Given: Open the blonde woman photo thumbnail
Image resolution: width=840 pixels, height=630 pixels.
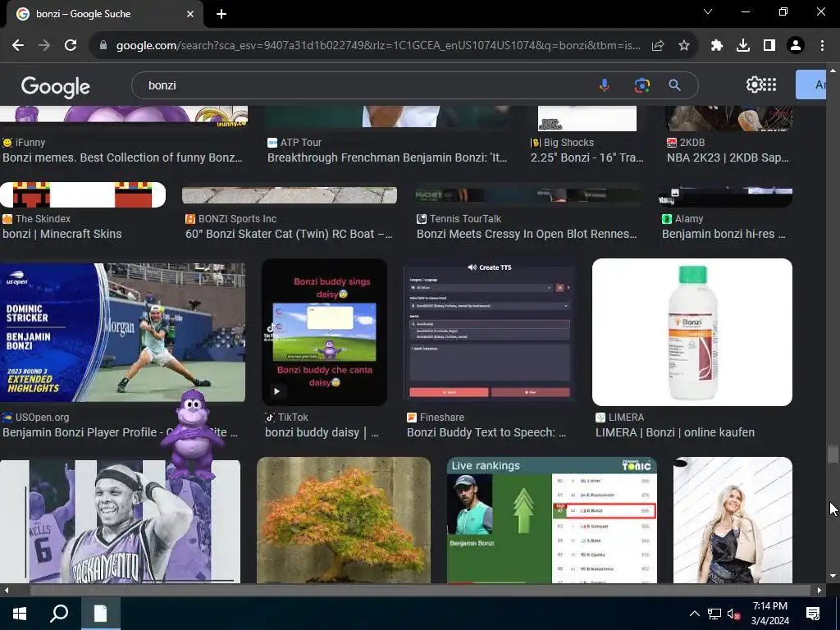Looking at the screenshot, I should pyautogui.click(x=733, y=519).
